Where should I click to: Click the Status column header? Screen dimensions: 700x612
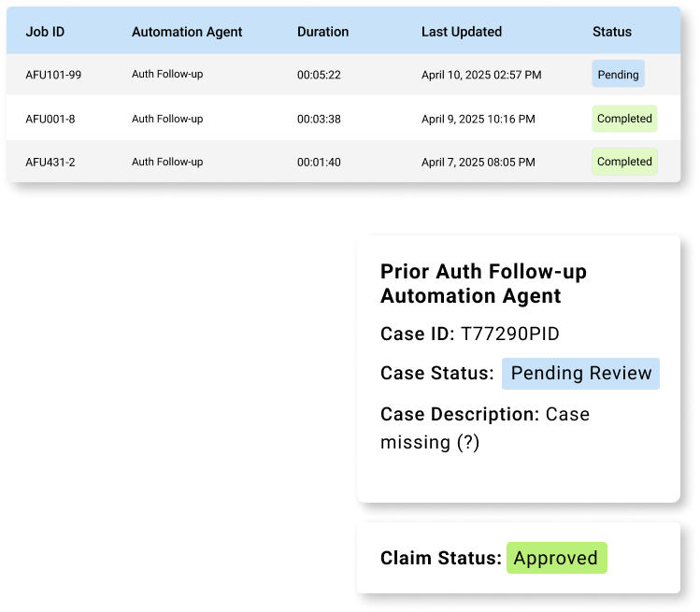[611, 32]
